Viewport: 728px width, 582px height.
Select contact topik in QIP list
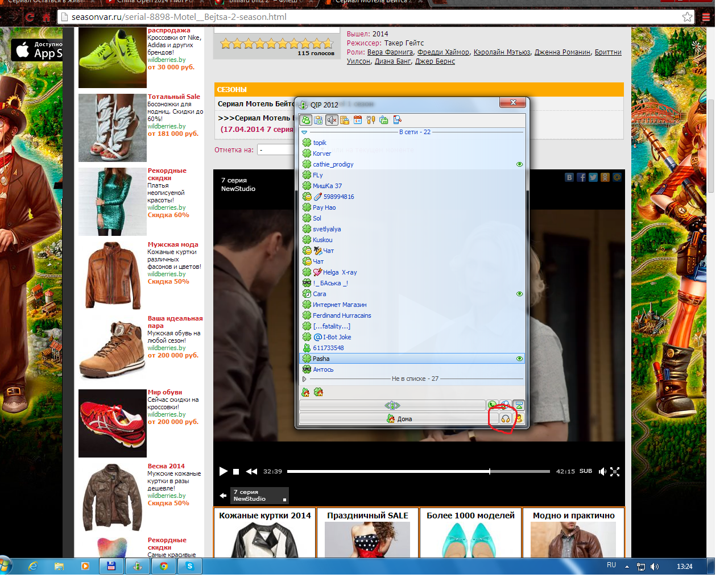point(412,143)
